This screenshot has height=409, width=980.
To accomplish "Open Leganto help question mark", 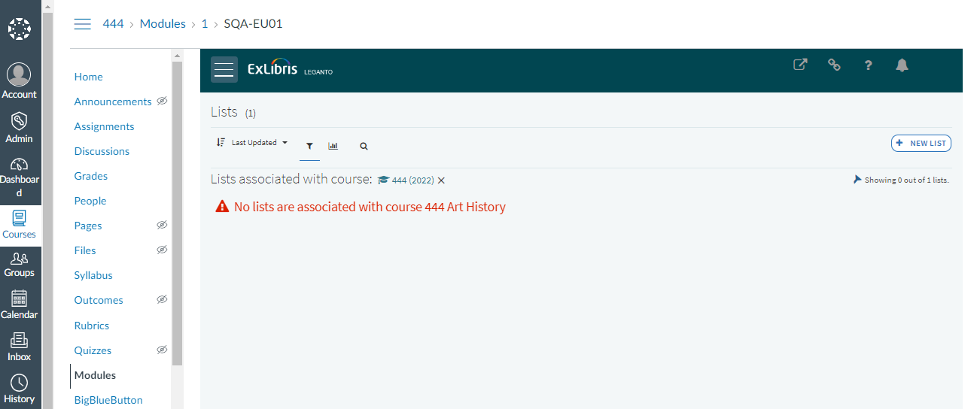I will click(x=868, y=65).
